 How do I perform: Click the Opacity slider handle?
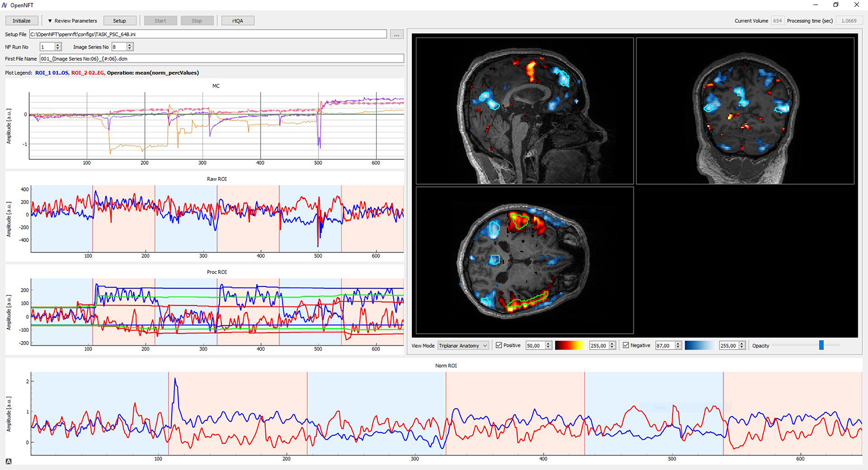(x=821, y=346)
